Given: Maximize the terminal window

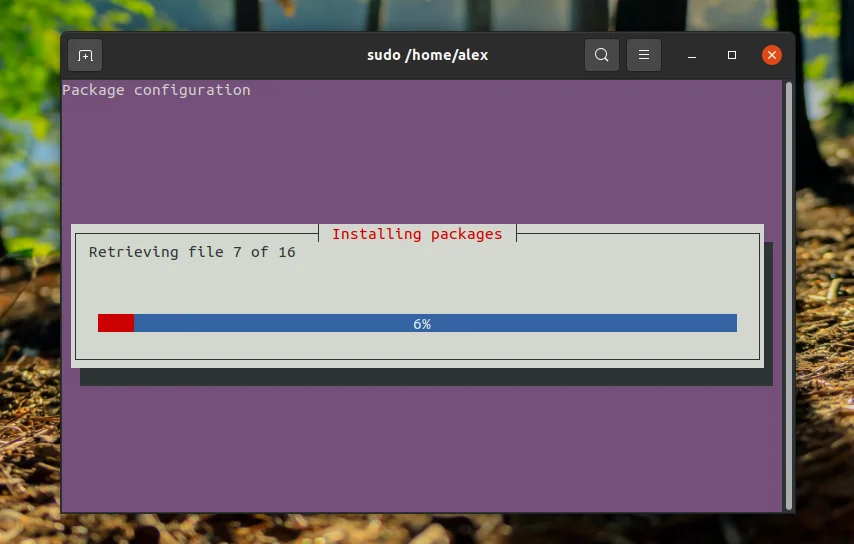Looking at the screenshot, I should (731, 55).
